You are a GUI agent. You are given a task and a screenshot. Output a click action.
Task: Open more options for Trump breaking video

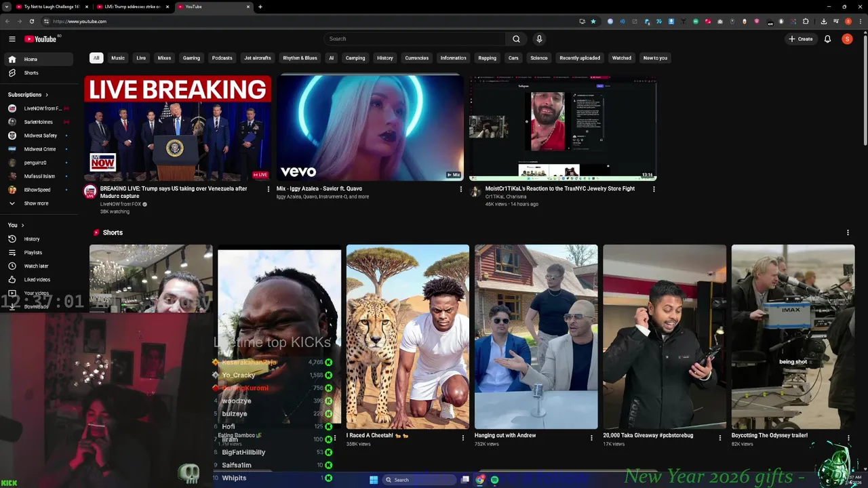(268, 189)
